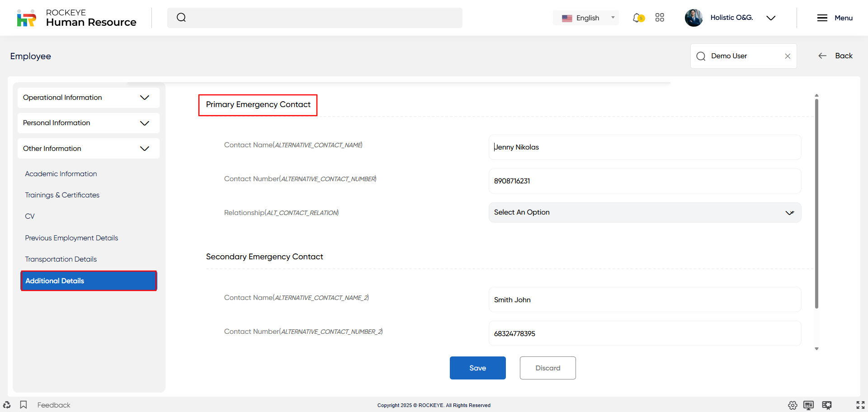Click the primary Contact Number field 8908716231
The height and width of the screenshot is (412, 868).
pyautogui.click(x=645, y=181)
